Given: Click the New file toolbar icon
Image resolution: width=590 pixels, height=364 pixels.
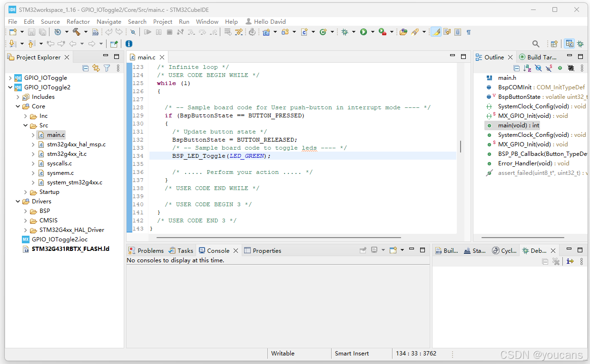Looking at the screenshot, I should pos(13,32).
